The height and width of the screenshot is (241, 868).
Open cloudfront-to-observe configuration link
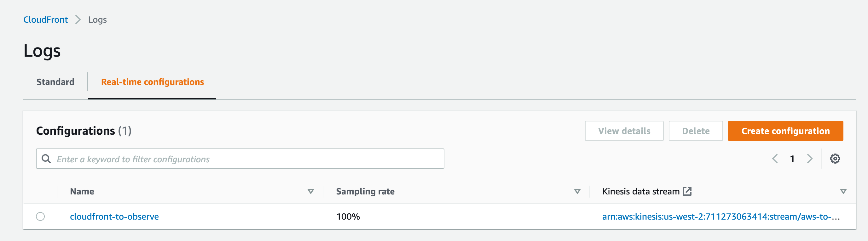114,216
